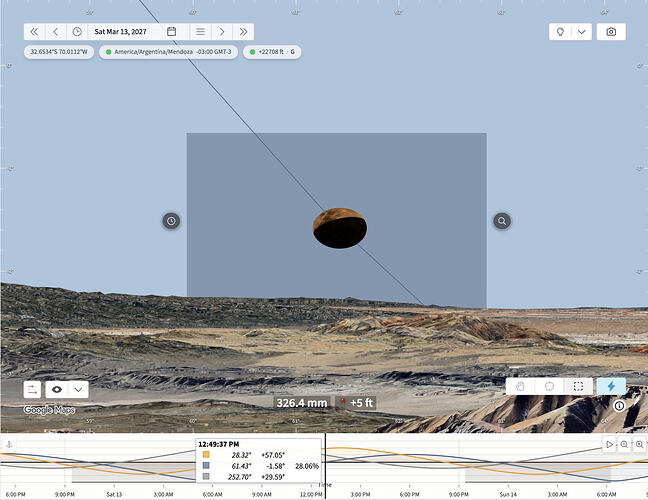This screenshot has height=500, width=648.
Task: Click the gray color swatch in tooltip
Action: (x=206, y=476)
